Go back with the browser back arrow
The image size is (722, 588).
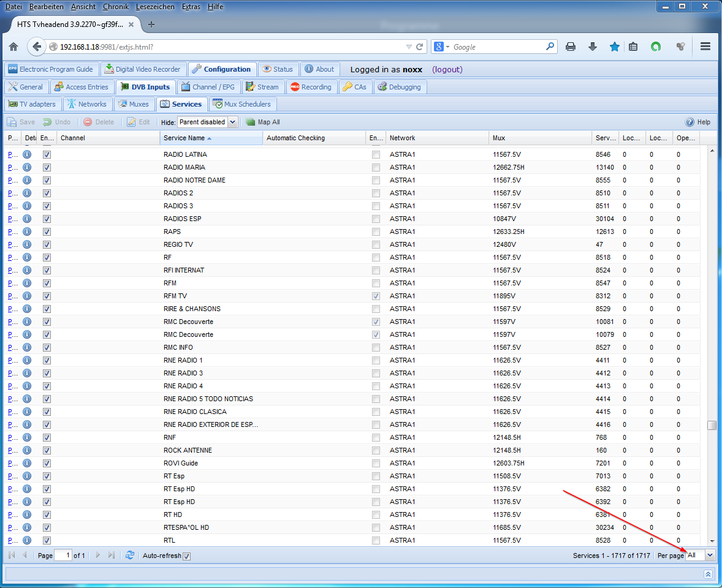pos(37,47)
